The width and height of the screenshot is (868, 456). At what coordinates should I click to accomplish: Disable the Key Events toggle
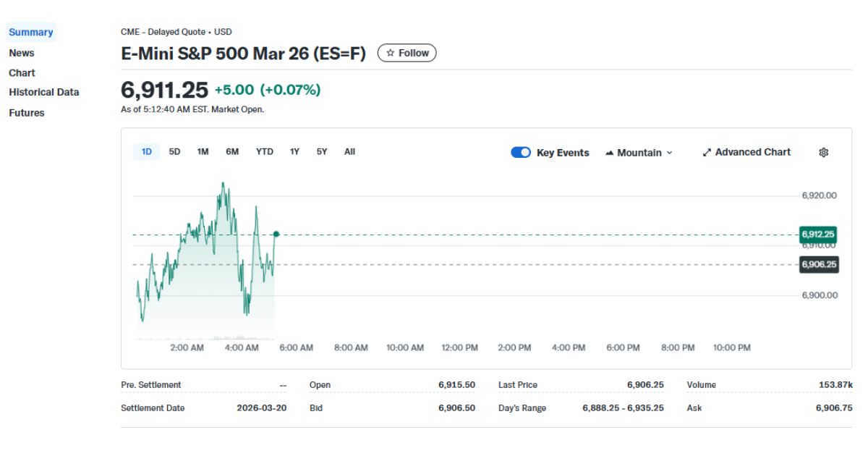coord(521,152)
